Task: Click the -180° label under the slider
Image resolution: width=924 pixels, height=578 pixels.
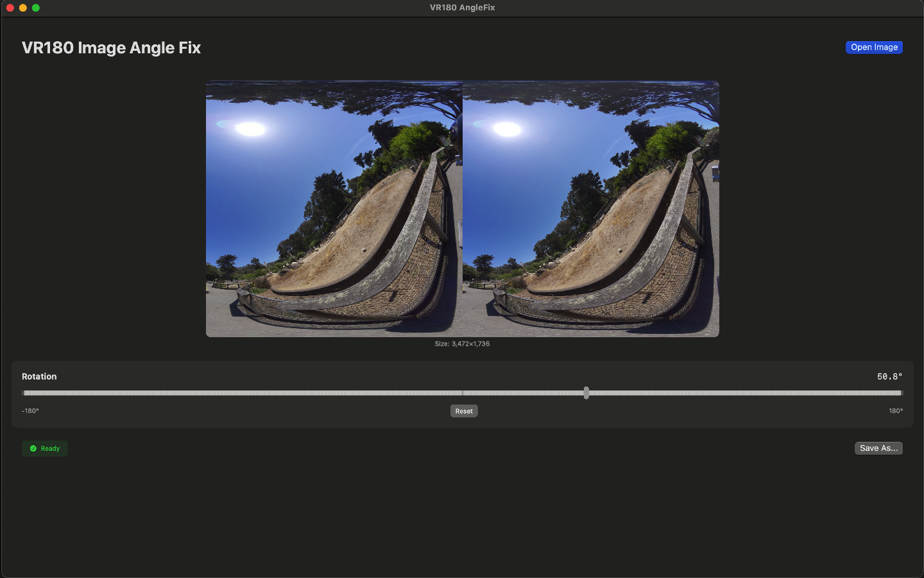Action: click(x=30, y=410)
